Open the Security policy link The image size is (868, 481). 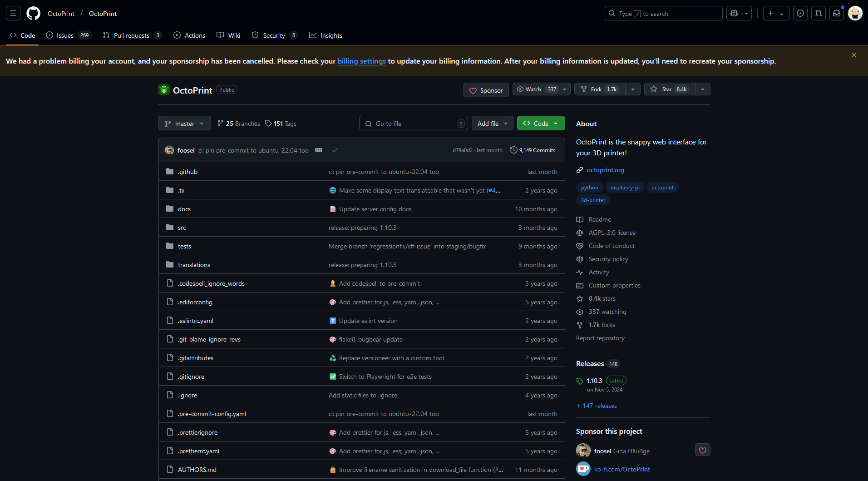click(x=608, y=259)
